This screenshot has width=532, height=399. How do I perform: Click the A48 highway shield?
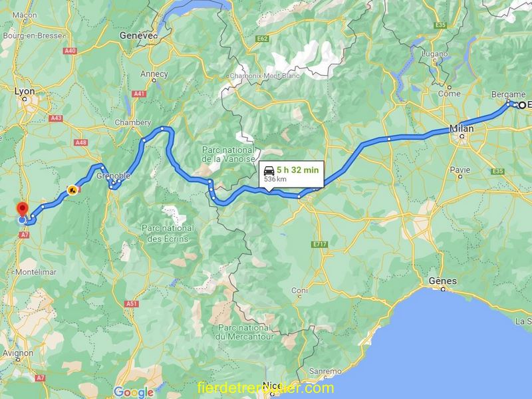80,142
